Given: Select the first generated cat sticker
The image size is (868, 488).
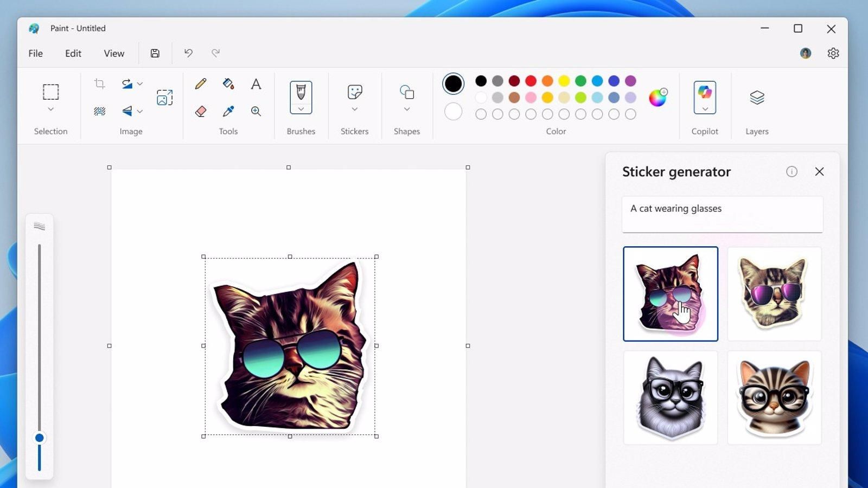Looking at the screenshot, I should point(671,293).
